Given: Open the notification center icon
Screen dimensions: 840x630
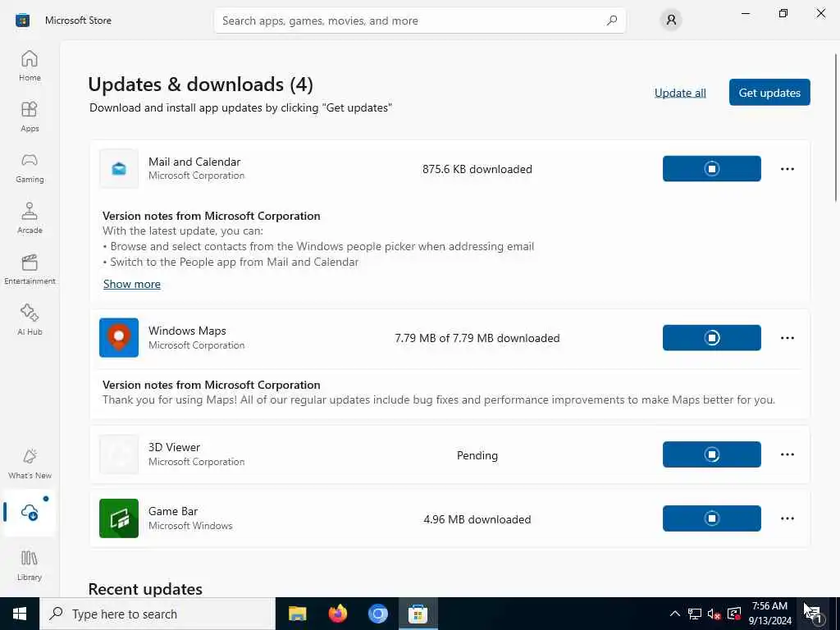Looking at the screenshot, I should pos(814,614).
